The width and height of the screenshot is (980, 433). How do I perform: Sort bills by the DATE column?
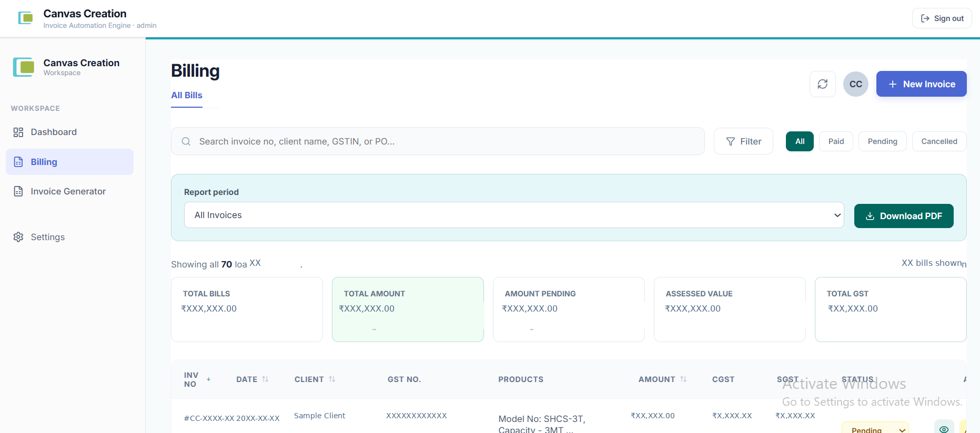[x=252, y=379]
